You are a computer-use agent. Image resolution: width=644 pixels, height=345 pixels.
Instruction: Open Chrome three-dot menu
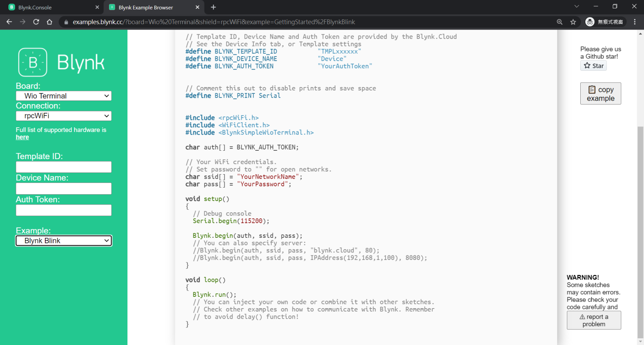(635, 22)
